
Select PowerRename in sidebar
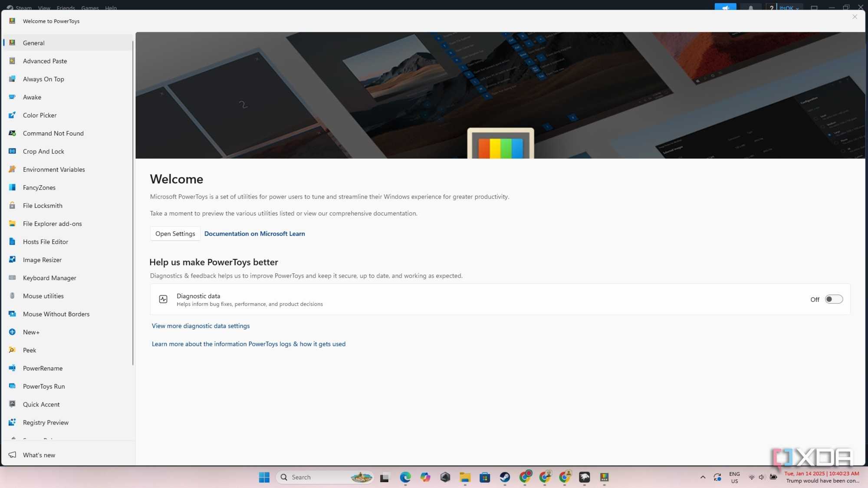(67, 368)
